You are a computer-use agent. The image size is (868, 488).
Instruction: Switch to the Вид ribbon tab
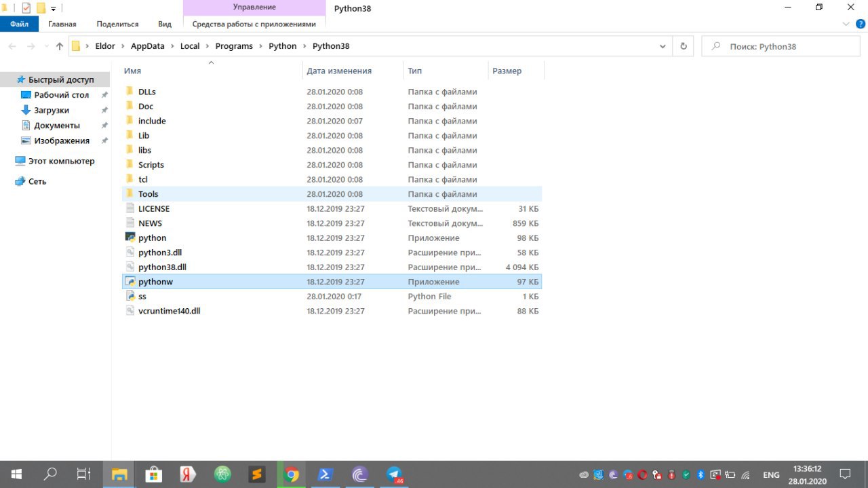pos(165,24)
